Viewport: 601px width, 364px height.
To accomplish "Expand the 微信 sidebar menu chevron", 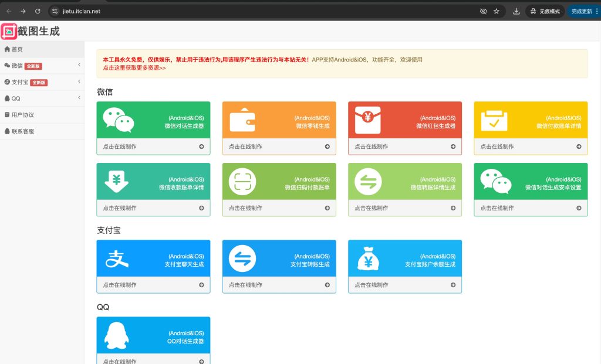I will click(x=79, y=65).
